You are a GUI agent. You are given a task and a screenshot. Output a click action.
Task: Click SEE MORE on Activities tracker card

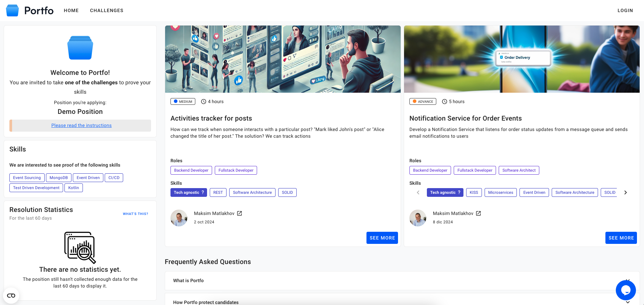382,238
